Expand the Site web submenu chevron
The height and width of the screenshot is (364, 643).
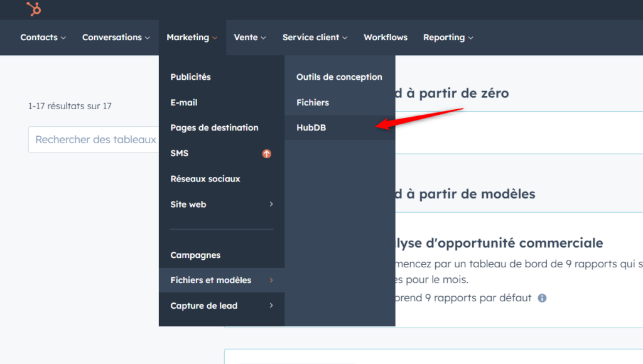coord(271,204)
